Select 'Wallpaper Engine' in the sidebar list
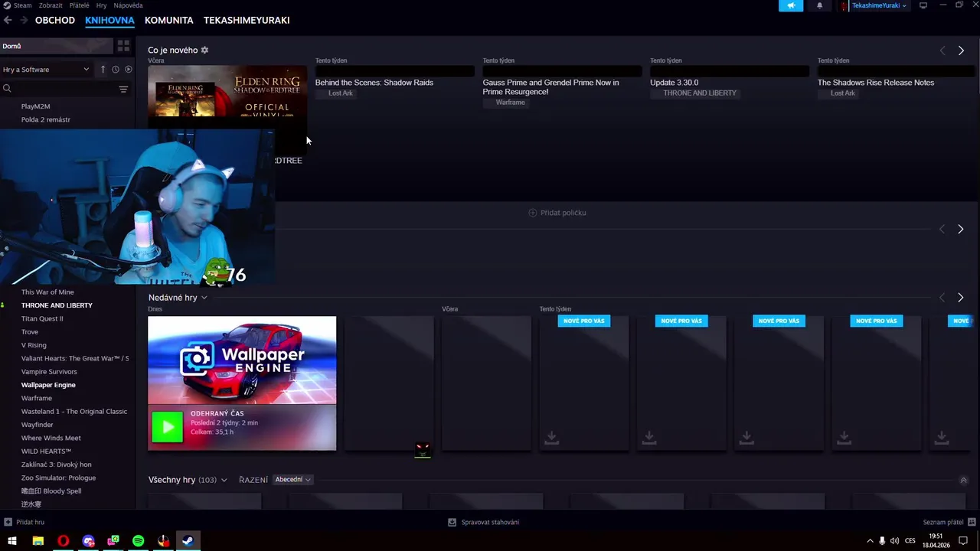 48,385
